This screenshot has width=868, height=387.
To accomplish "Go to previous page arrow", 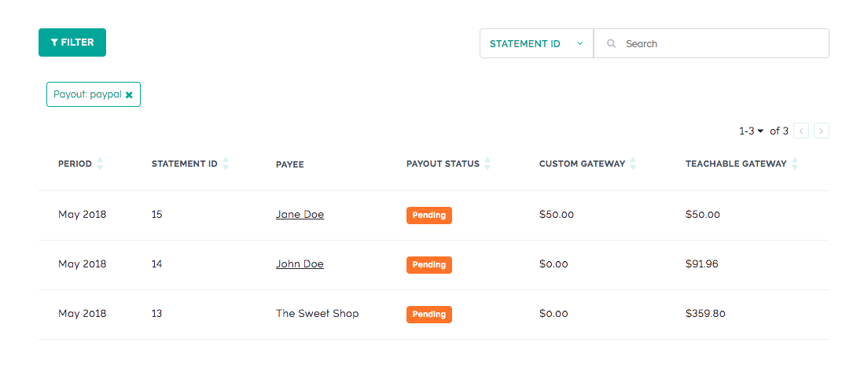I will coord(801,131).
